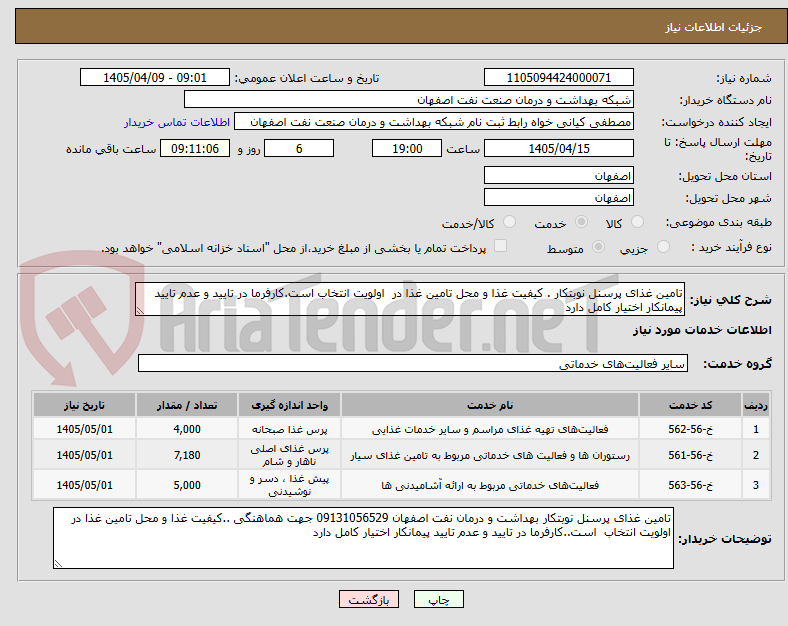Image resolution: width=788 pixels, height=626 pixels.
Task: Click the deadline date field 1405/04/15
Action: pyautogui.click(x=558, y=148)
